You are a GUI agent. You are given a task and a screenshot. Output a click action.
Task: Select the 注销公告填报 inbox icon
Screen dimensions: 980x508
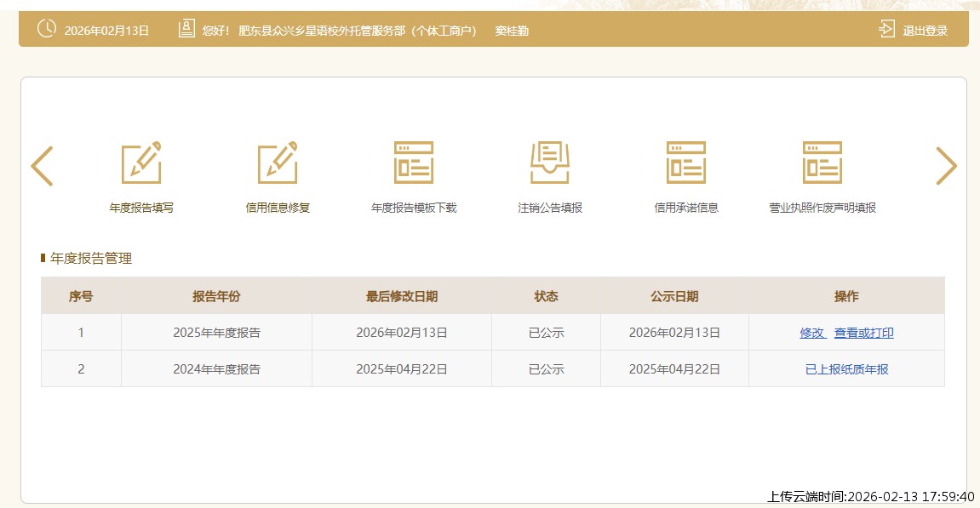pyautogui.click(x=550, y=163)
